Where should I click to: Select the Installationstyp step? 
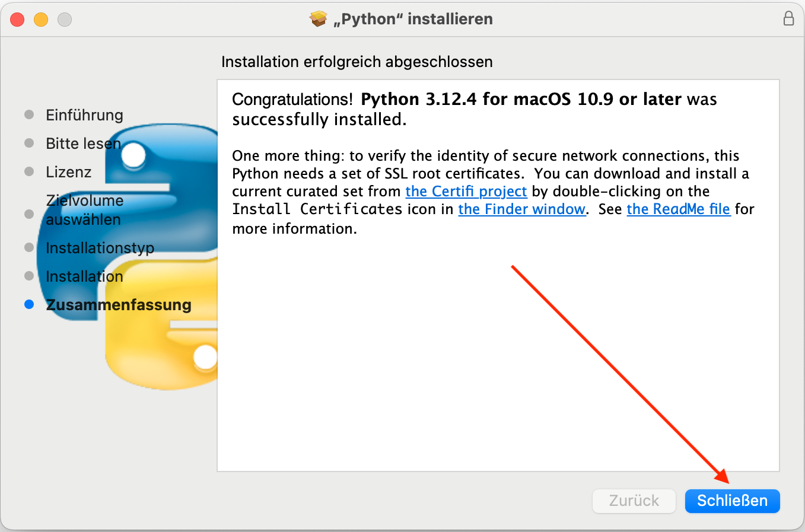[100, 247]
